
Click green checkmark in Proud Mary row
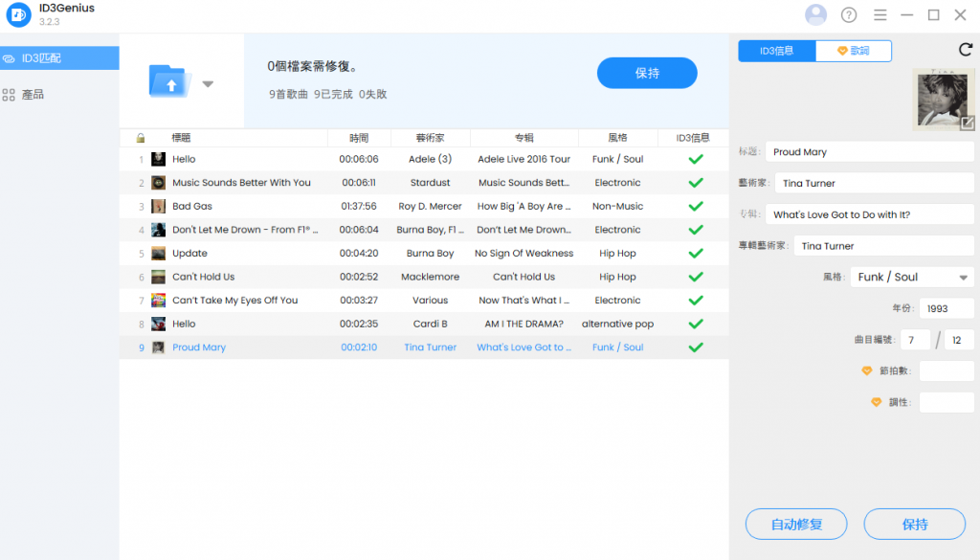(x=696, y=347)
